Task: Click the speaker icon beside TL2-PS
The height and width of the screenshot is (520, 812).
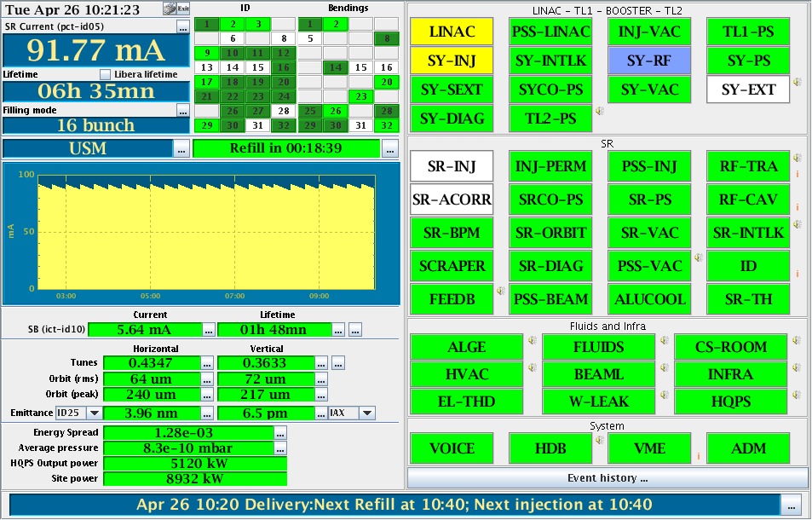Action: tap(600, 111)
